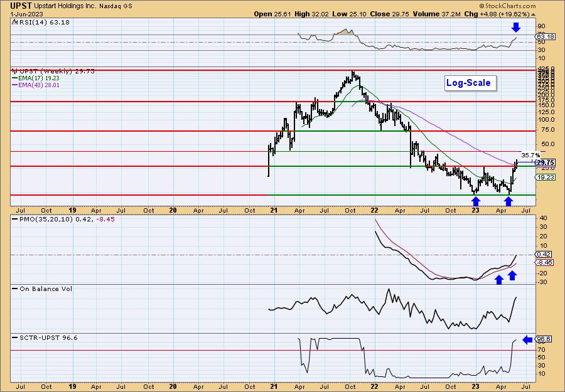
Task: Click the EMA(43) 28.01 legend text
Action: (38, 85)
